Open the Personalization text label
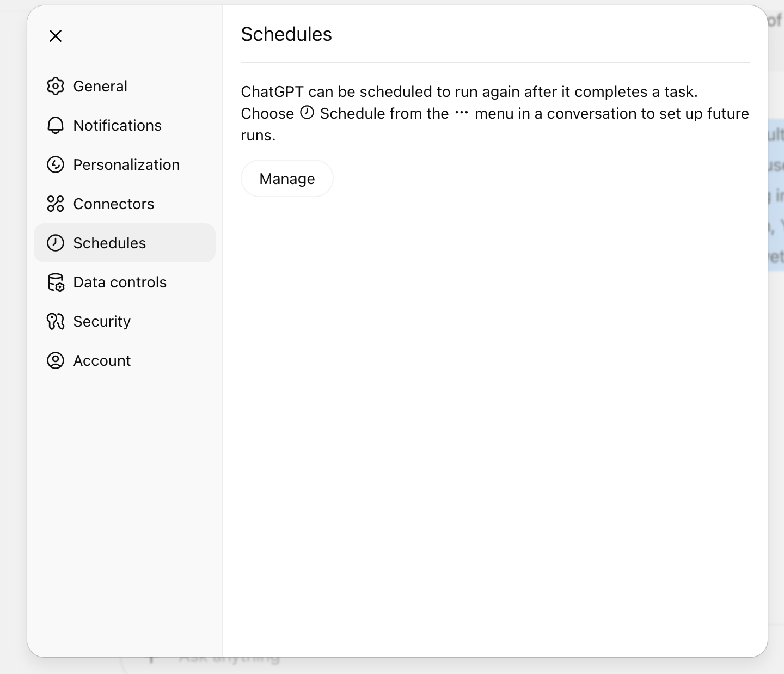Screen dimensions: 784x674 [x=126, y=164]
